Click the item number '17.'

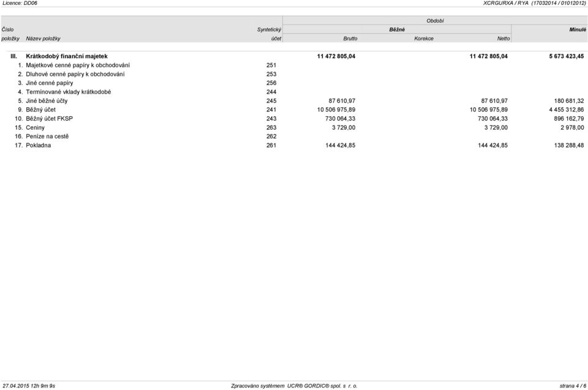(x=19, y=145)
